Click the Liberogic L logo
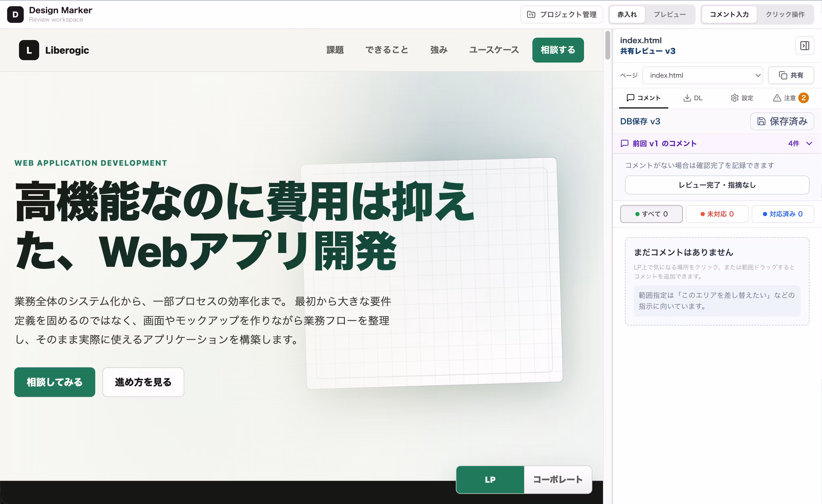Viewport: 822px width, 504px height. pos(29,50)
